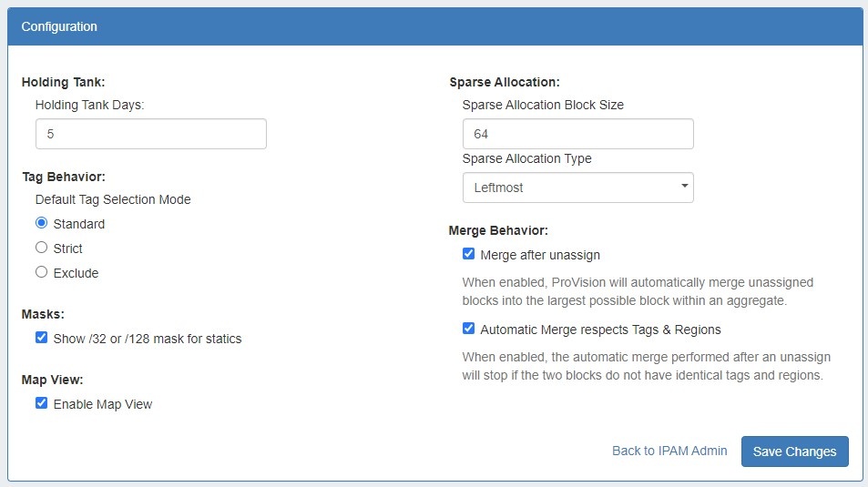Select the Standard tag selection mode

tap(41, 223)
